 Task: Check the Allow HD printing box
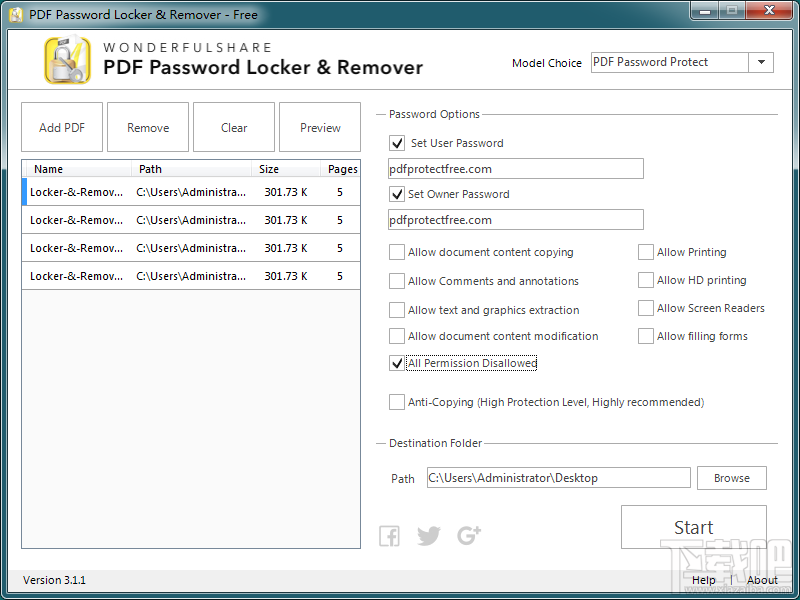646,280
